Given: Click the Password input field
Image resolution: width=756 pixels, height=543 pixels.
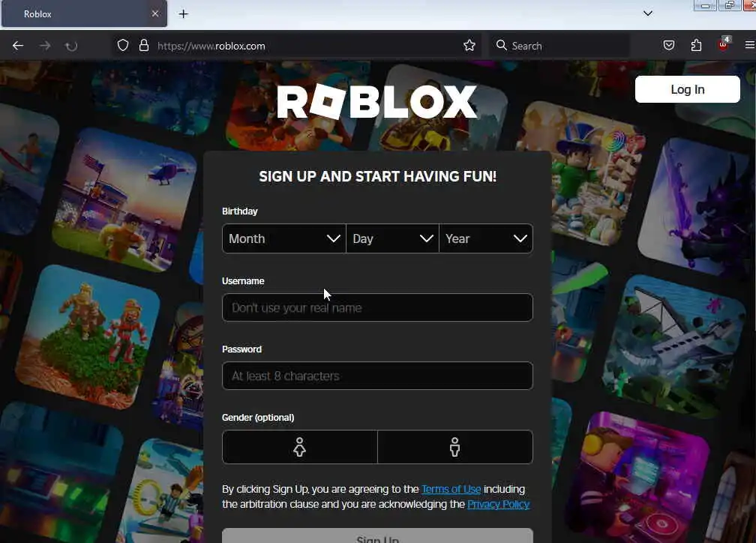Looking at the screenshot, I should click(377, 376).
